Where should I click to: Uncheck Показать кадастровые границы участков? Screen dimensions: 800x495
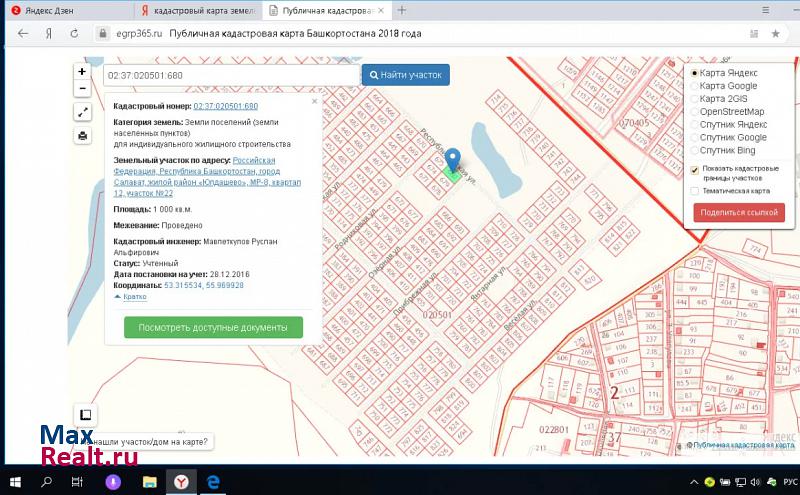(x=695, y=169)
